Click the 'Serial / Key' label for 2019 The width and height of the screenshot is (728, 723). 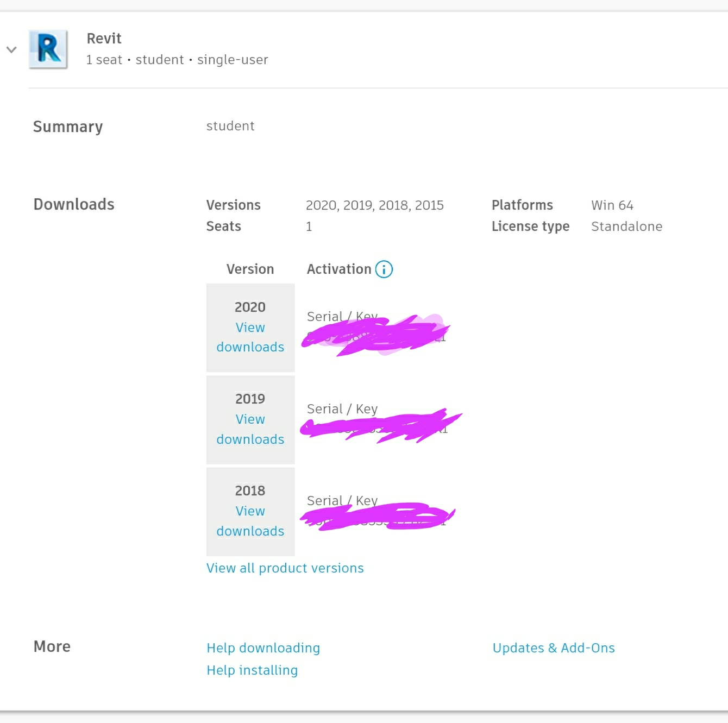[342, 409]
